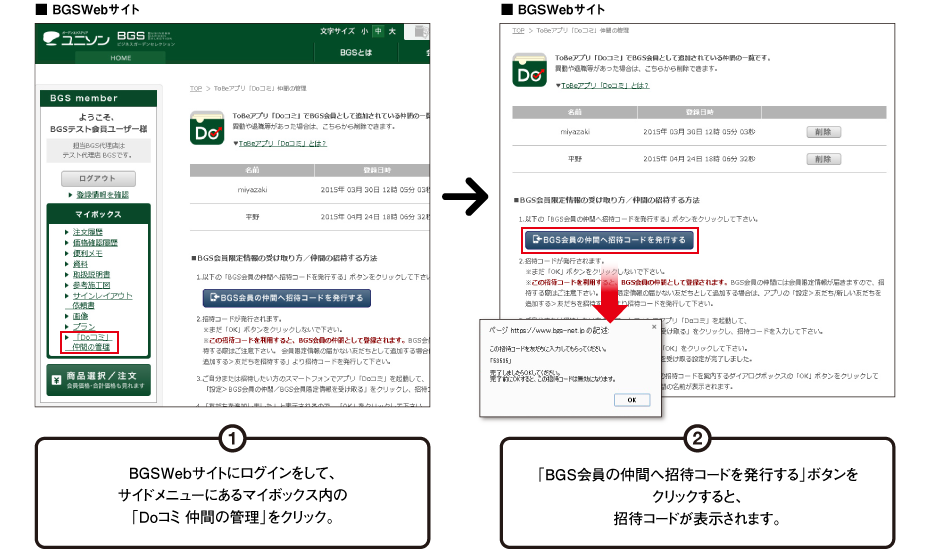Open 登録情報を確認 link
The width and height of the screenshot is (930, 550).
click(102, 195)
